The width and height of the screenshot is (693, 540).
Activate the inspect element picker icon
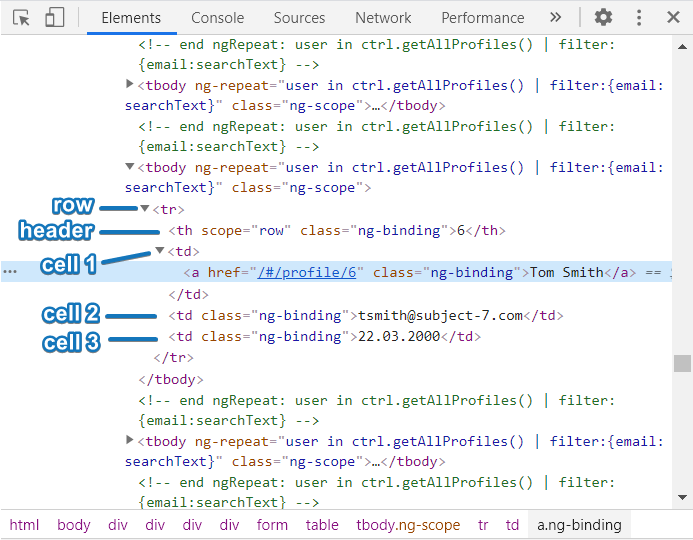point(22,17)
